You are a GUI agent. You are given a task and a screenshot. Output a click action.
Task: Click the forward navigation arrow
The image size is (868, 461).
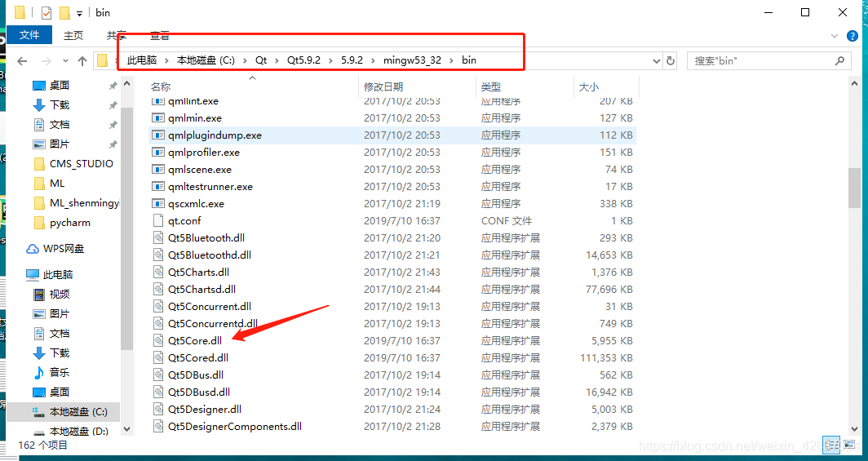46,61
